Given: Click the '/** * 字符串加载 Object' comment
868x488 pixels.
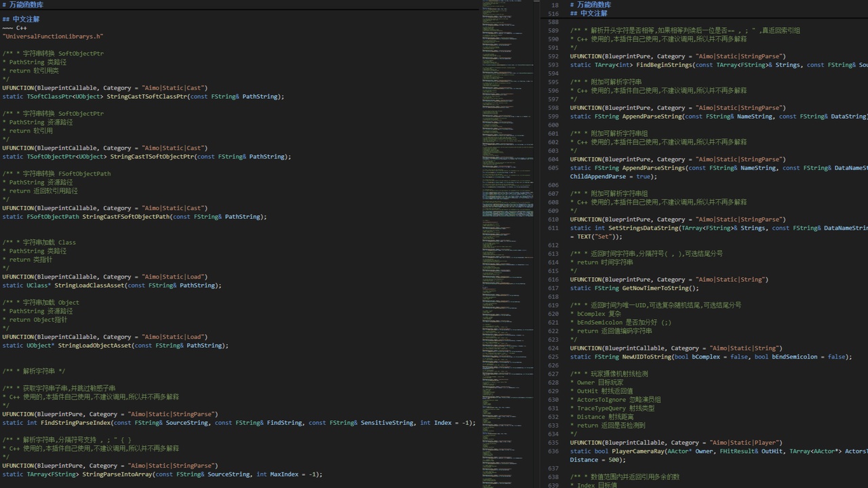Looking at the screenshot, I should pos(41,303).
